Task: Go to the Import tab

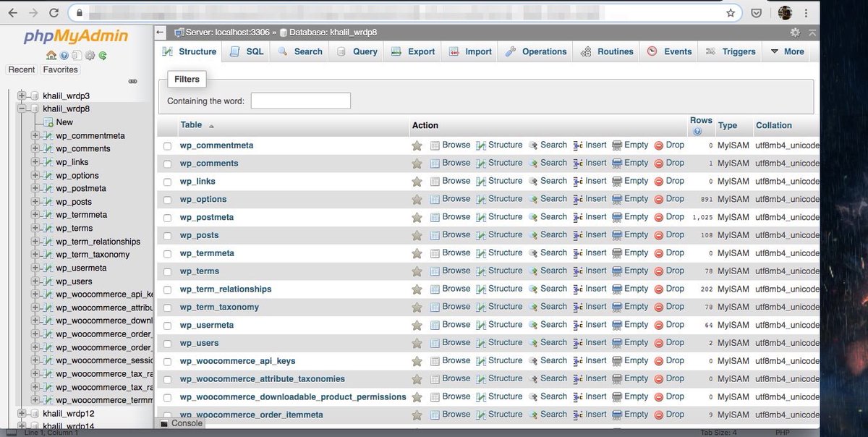Action: pos(470,51)
